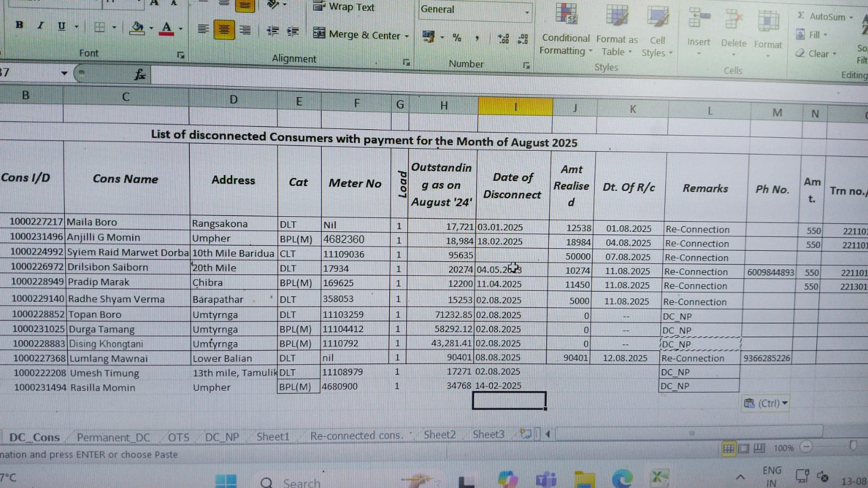Open the Number dialog launcher
Screen dimensions: 868x488
[x=526, y=66]
